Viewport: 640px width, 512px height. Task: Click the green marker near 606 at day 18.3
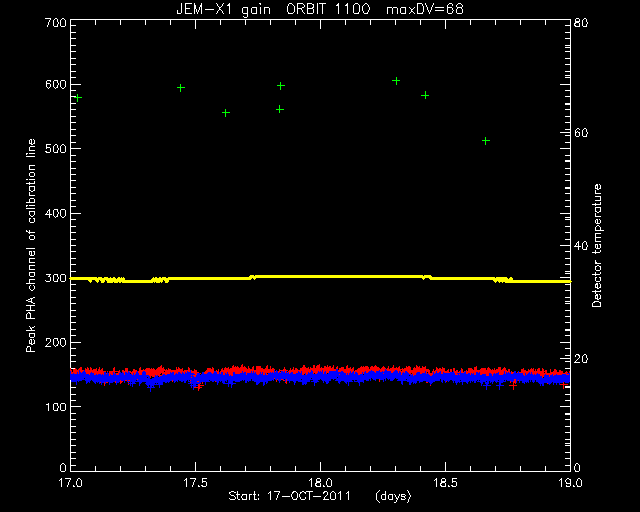[396, 81]
